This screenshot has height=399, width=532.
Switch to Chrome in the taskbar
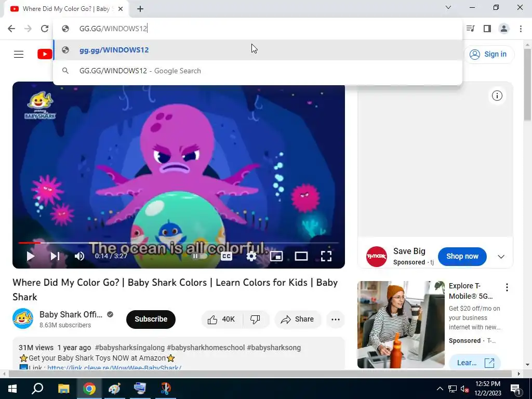click(89, 389)
